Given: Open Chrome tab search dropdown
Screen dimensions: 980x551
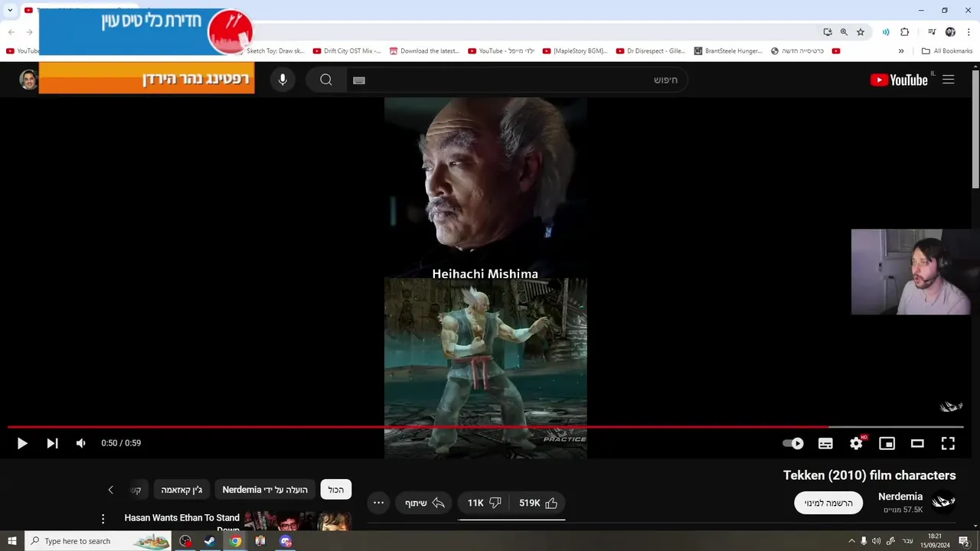Looking at the screenshot, I should point(10,11).
